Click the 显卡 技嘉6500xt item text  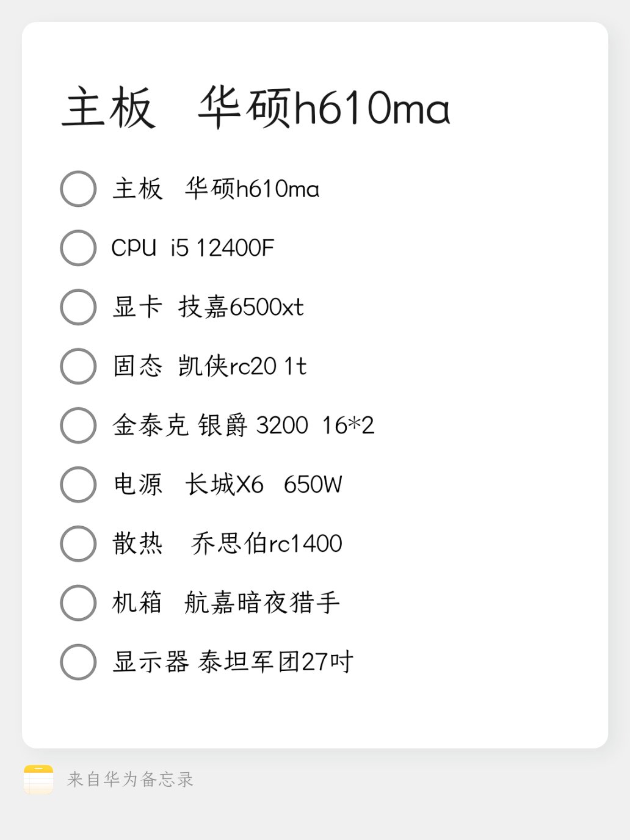pyautogui.click(x=208, y=307)
